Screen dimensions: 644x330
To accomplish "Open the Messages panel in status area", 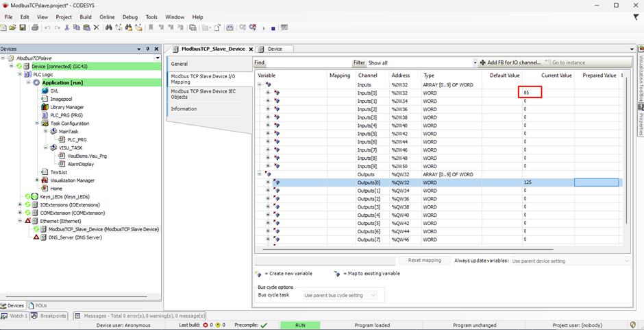I will coord(140,316).
